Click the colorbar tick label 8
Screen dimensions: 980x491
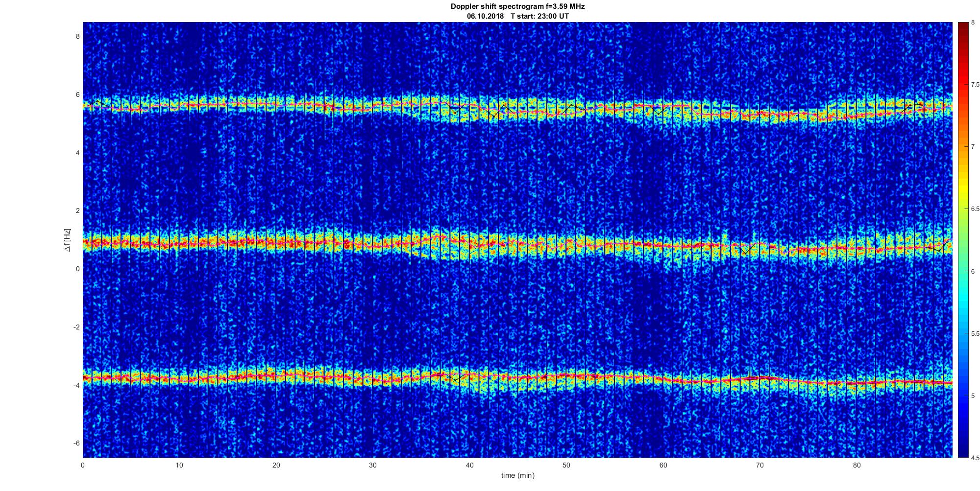[x=973, y=22]
